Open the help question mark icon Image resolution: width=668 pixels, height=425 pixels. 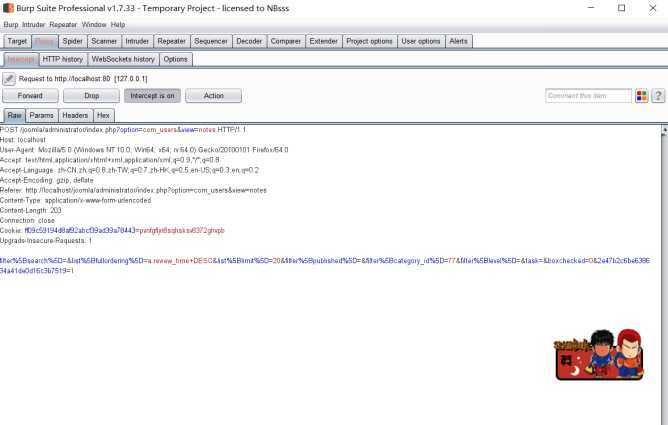point(658,96)
